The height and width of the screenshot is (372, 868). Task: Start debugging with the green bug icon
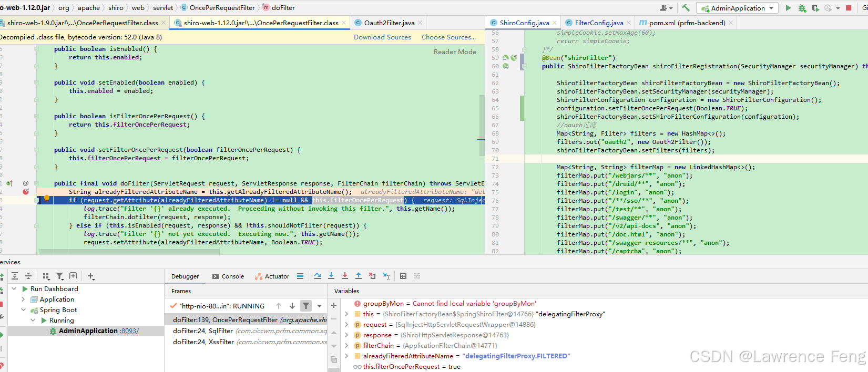pos(802,8)
